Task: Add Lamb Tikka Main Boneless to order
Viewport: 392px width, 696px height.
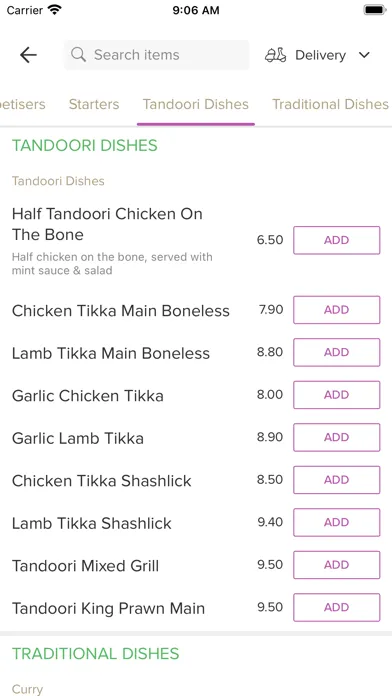Action: [337, 352]
